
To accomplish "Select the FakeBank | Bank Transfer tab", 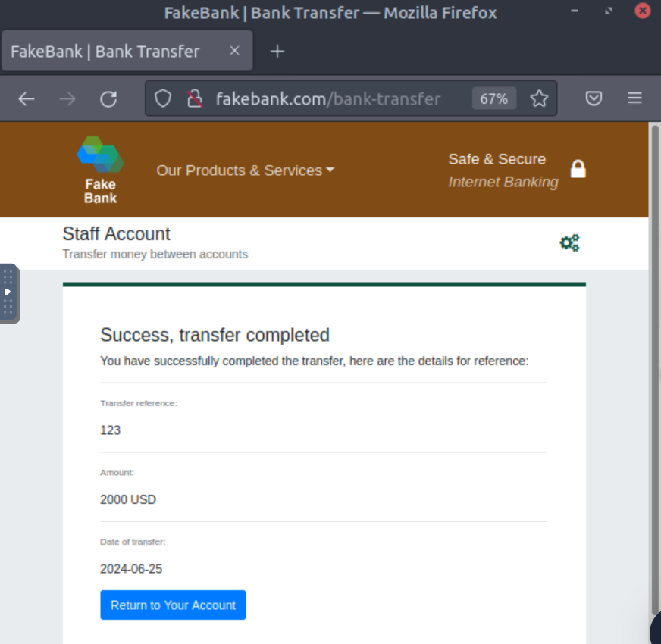I will [x=106, y=52].
